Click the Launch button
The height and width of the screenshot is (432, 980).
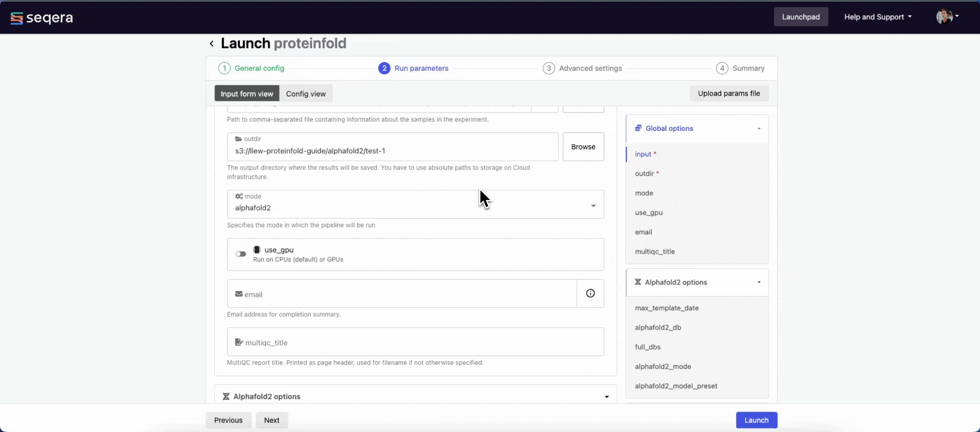(756, 420)
